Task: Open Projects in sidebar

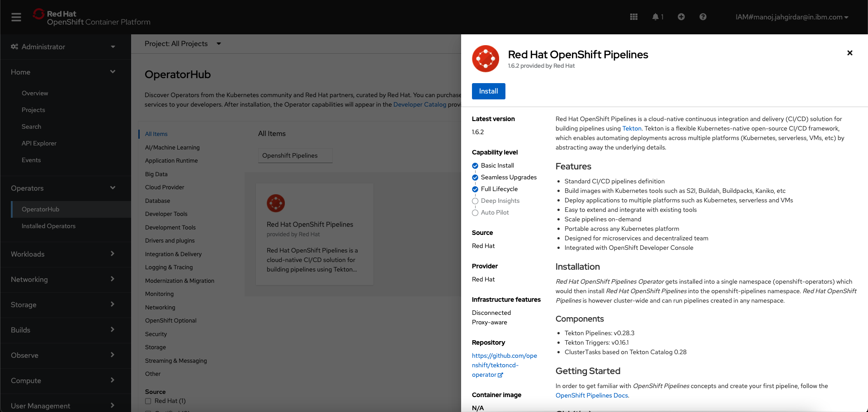Action: tap(33, 110)
